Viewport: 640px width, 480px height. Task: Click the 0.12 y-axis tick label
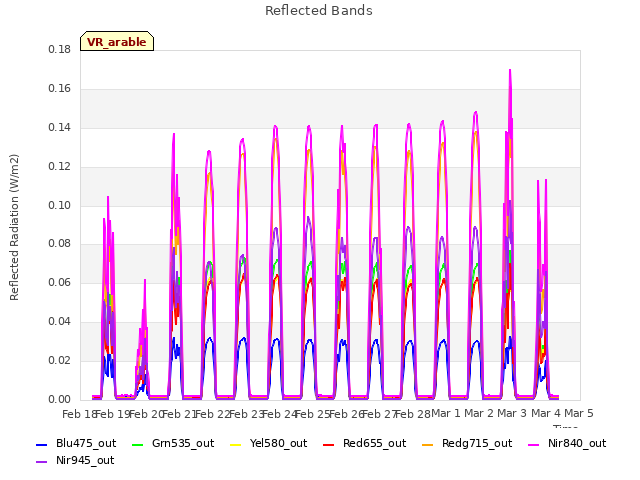point(60,167)
